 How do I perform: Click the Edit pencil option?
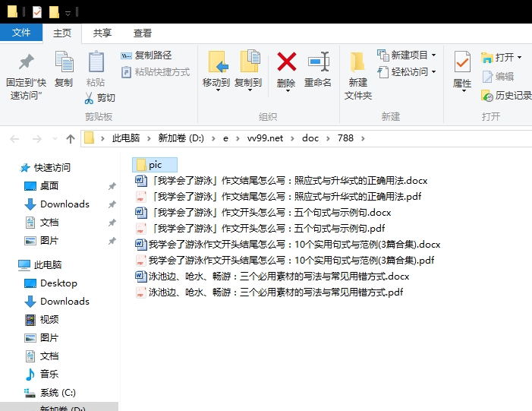(498, 77)
